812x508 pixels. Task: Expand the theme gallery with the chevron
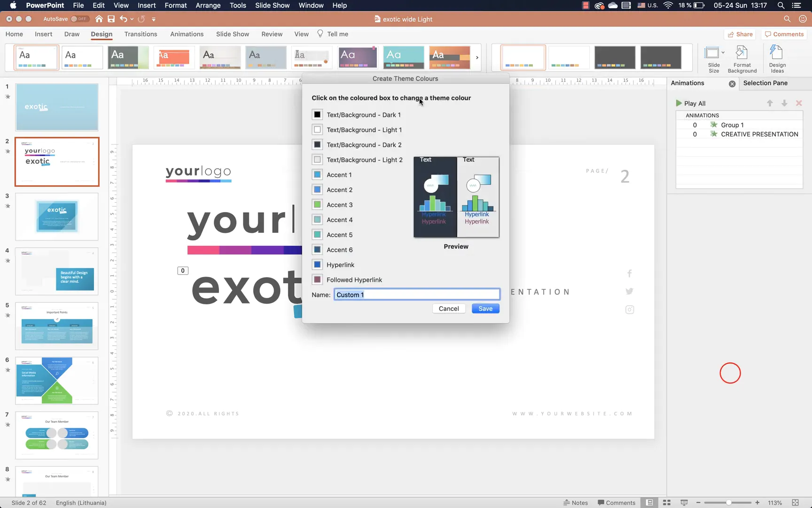pyautogui.click(x=476, y=57)
